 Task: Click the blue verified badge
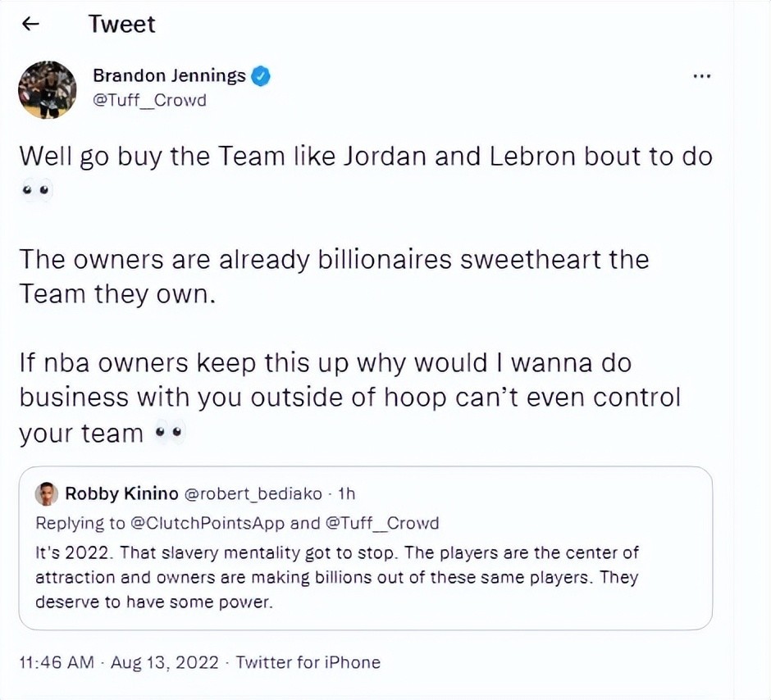pos(261,76)
